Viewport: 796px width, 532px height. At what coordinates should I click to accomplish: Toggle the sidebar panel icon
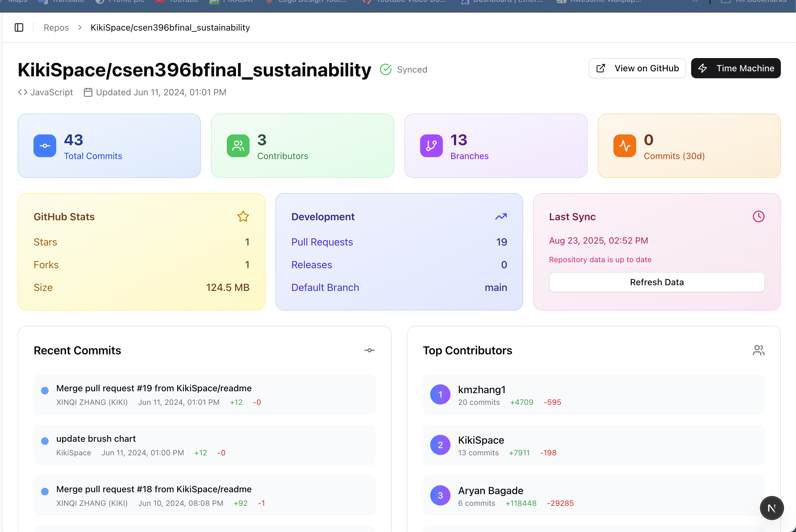pyautogui.click(x=19, y=27)
